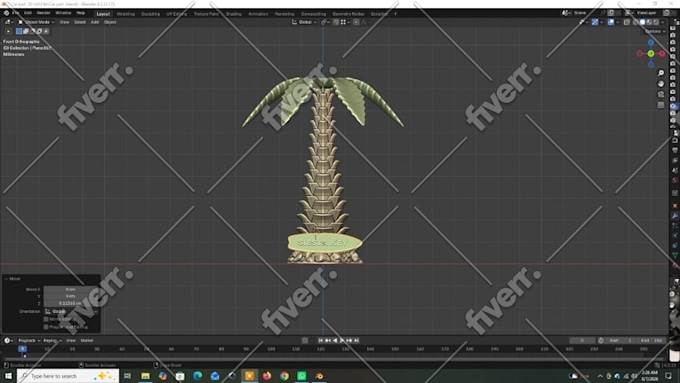680x383 pixels.
Task: Toggle show overlays button
Action: tap(611, 22)
